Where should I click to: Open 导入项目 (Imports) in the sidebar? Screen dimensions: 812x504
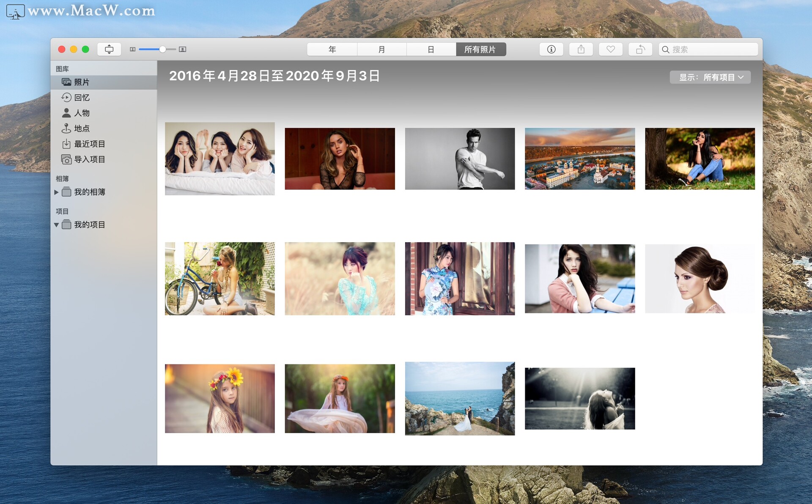pos(89,159)
